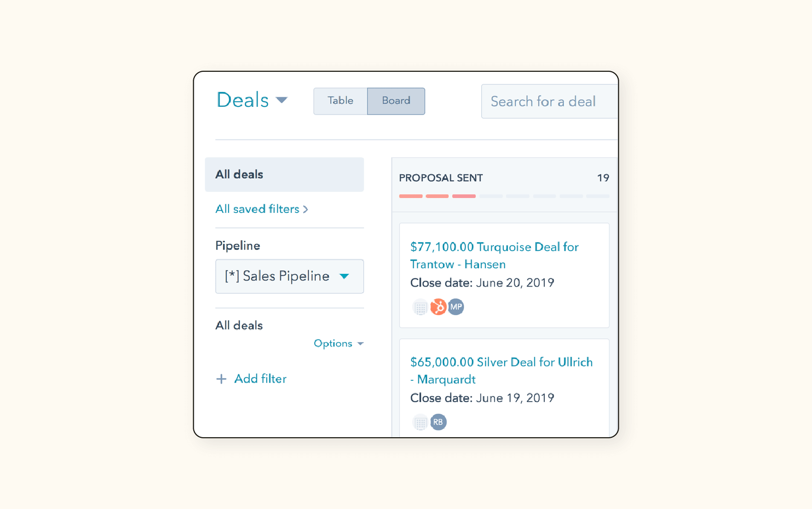Select the All deals saved view
Viewport: 812px width, 509px height.
(x=239, y=174)
